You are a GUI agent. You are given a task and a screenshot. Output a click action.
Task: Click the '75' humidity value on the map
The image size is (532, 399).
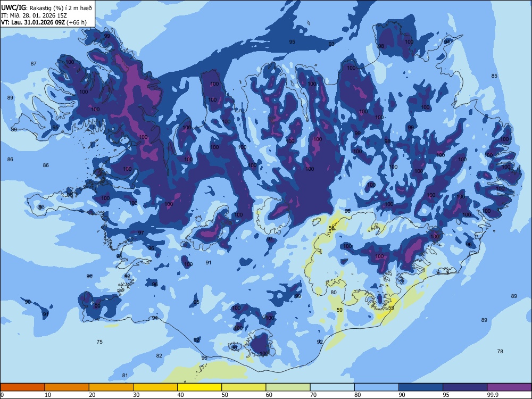pos(99,342)
